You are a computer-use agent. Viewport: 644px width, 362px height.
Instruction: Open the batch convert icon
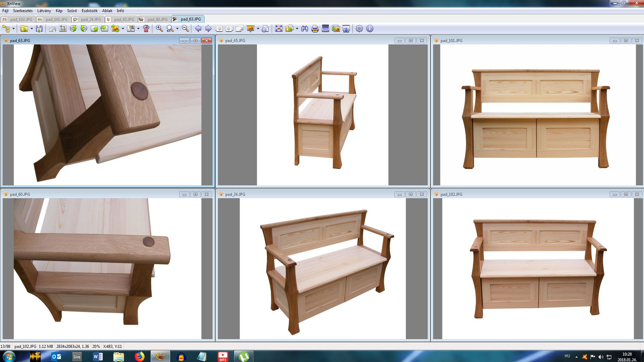(336, 29)
